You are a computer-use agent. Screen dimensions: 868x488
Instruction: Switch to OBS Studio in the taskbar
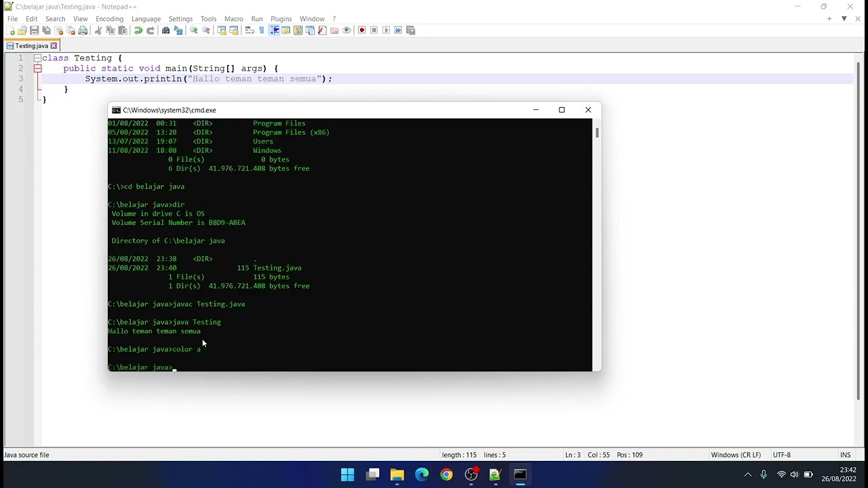(471, 474)
